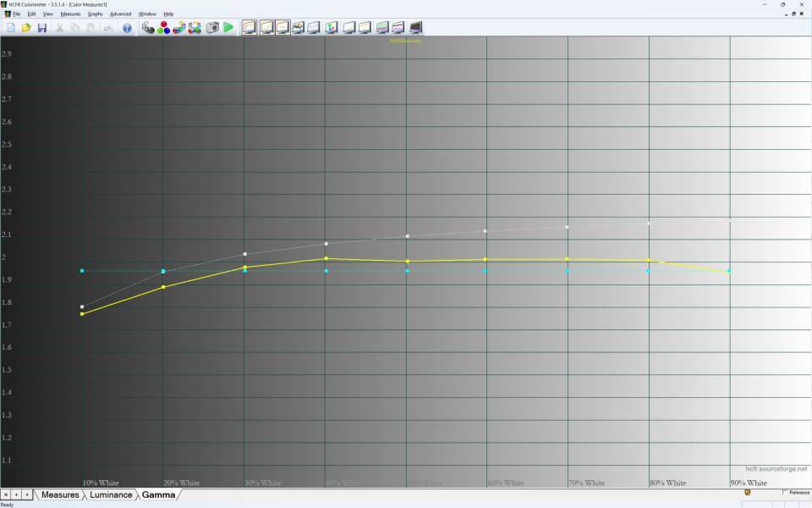
Task: Click the Cut scissors toolbar icon
Action: 59,27
